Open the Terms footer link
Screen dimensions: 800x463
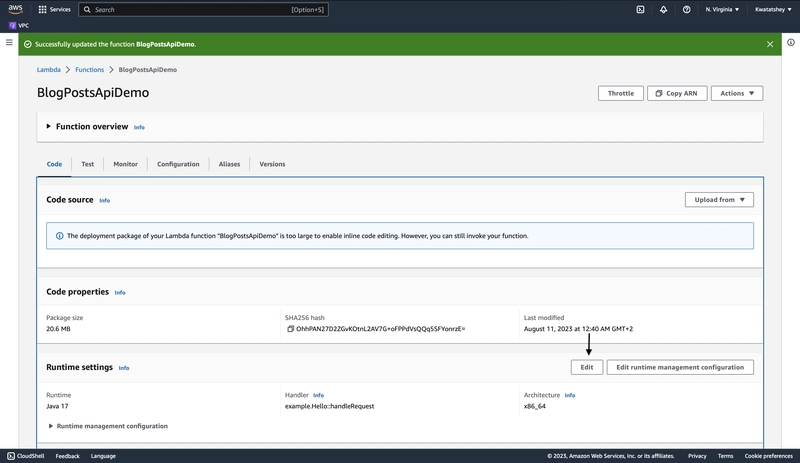[725, 456]
